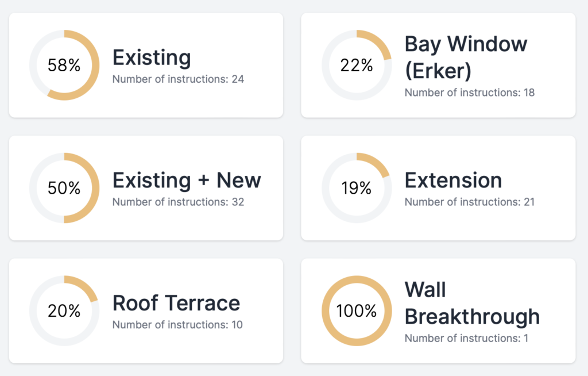Click the orange arc of the Extension ring
Viewport: 588px width, 376px height.
coord(376,162)
